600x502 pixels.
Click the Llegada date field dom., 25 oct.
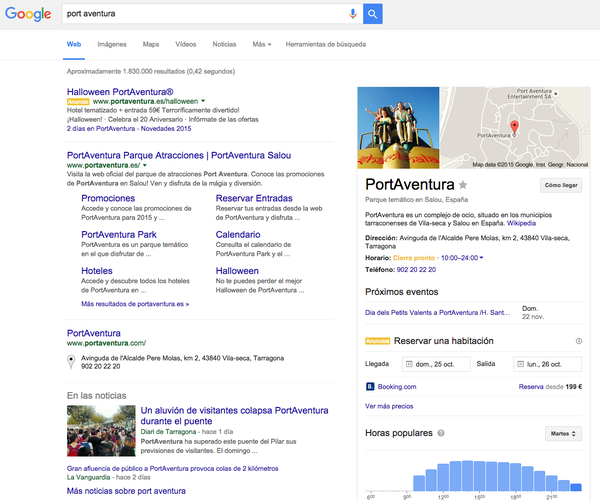[x=436, y=364]
